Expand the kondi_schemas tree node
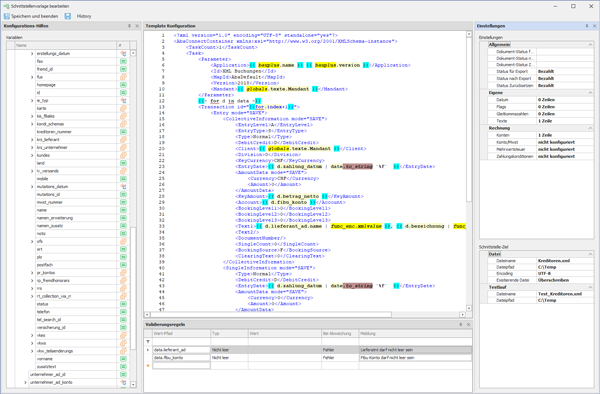The image size is (600, 394). point(32,124)
